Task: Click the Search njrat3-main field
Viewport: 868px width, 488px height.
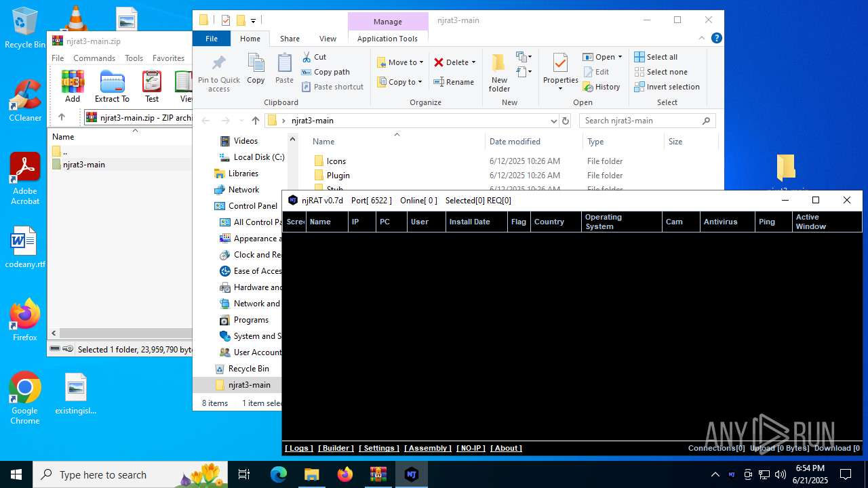Action: (647, 121)
